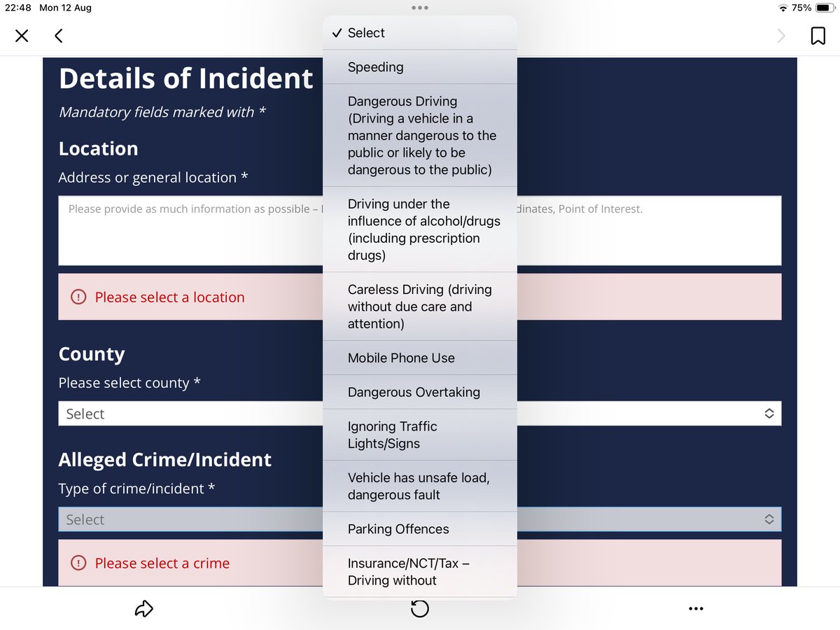The width and height of the screenshot is (840, 630).
Task: Reload the page
Action: point(419,609)
